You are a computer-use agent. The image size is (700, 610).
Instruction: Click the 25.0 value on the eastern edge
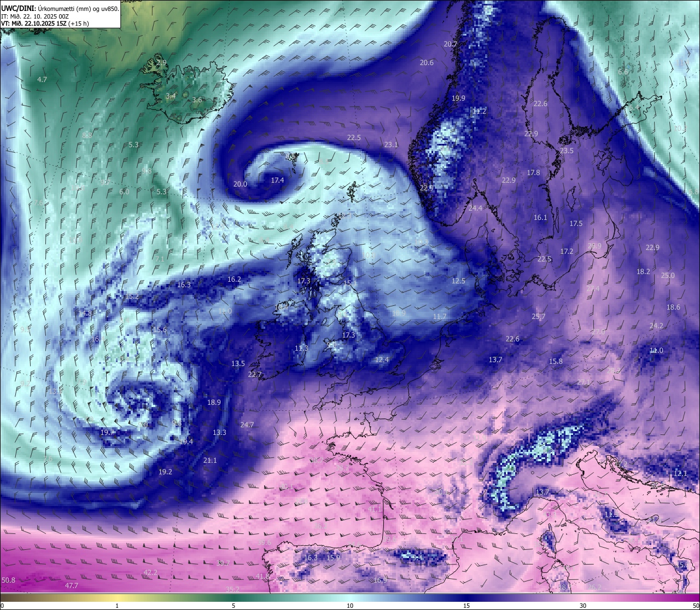coord(668,276)
